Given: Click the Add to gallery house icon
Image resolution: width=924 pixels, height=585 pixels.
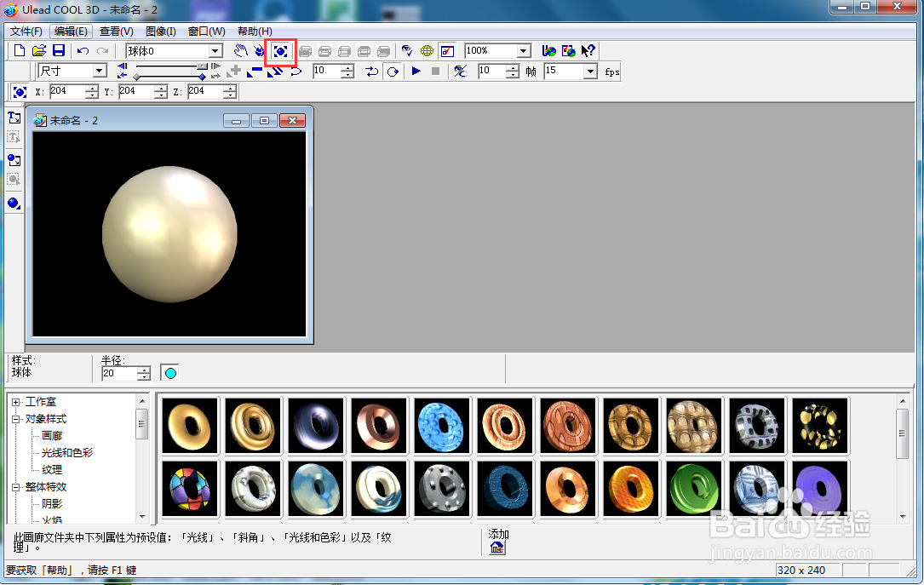Looking at the screenshot, I should pos(497,548).
